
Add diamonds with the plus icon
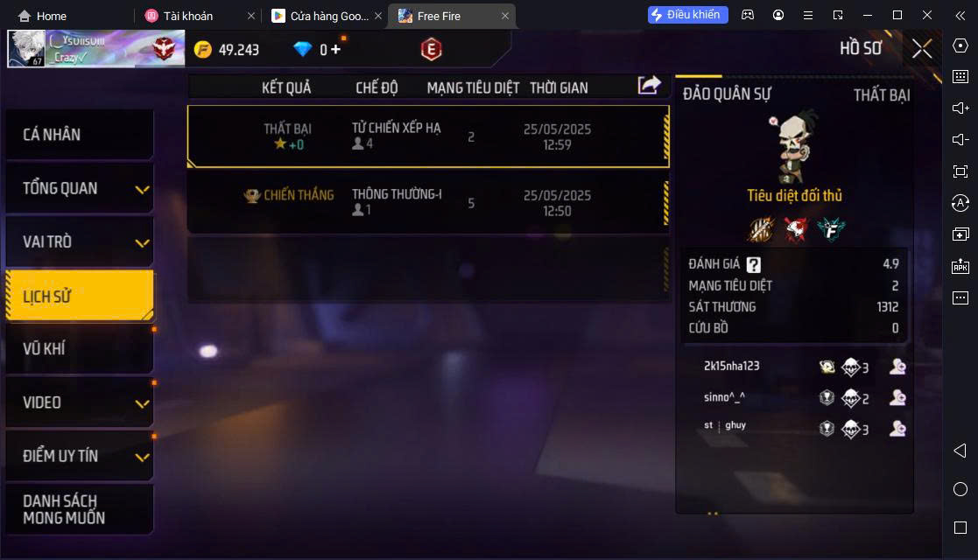click(x=335, y=49)
